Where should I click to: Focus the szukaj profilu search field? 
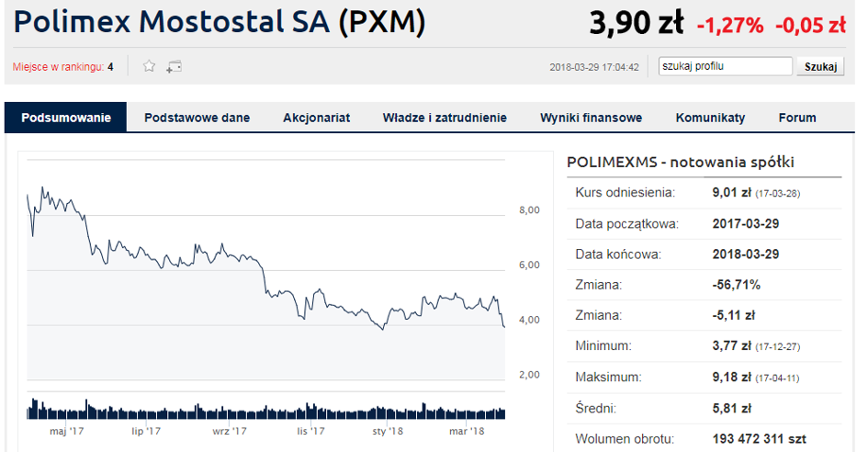click(726, 66)
